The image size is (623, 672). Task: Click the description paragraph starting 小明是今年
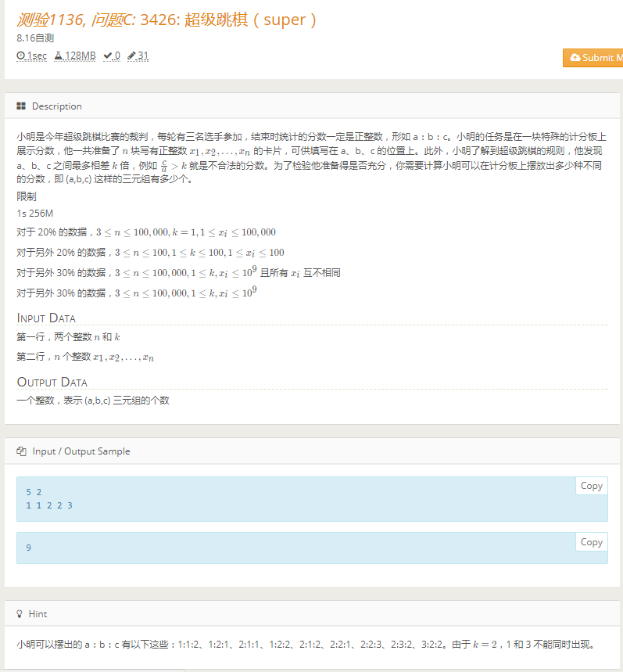coord(312,158)
